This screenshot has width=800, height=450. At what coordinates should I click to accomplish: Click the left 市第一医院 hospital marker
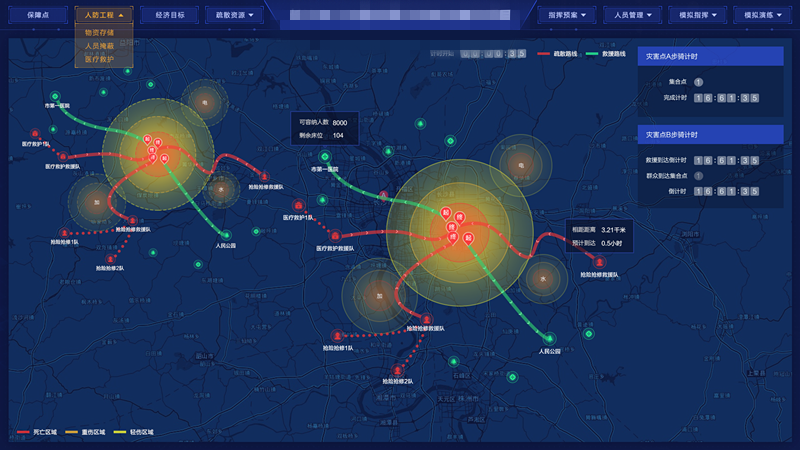tap(56, 96)
